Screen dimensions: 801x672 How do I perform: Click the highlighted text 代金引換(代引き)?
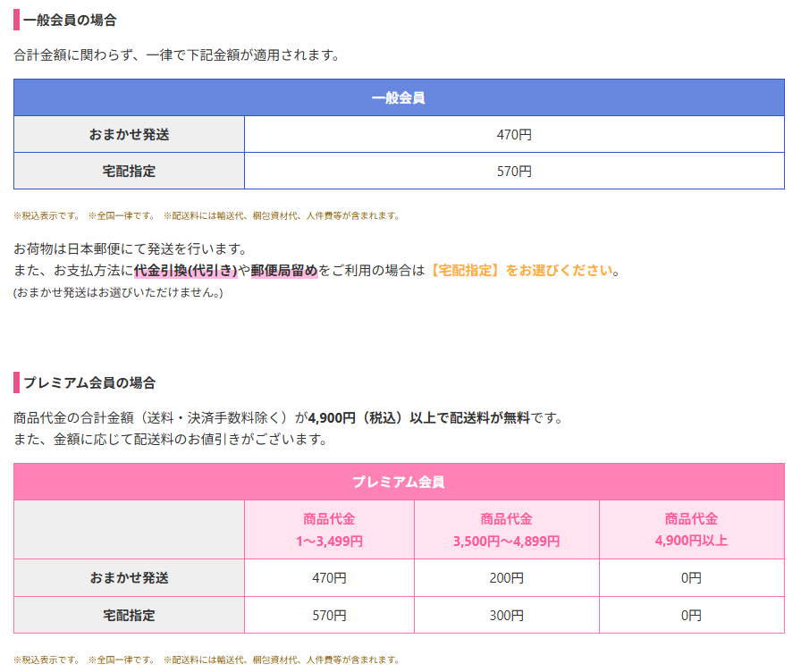pos(186,271)
